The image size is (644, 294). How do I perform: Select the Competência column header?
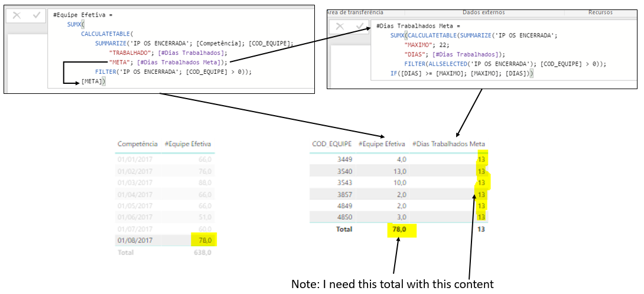point(137,144)
